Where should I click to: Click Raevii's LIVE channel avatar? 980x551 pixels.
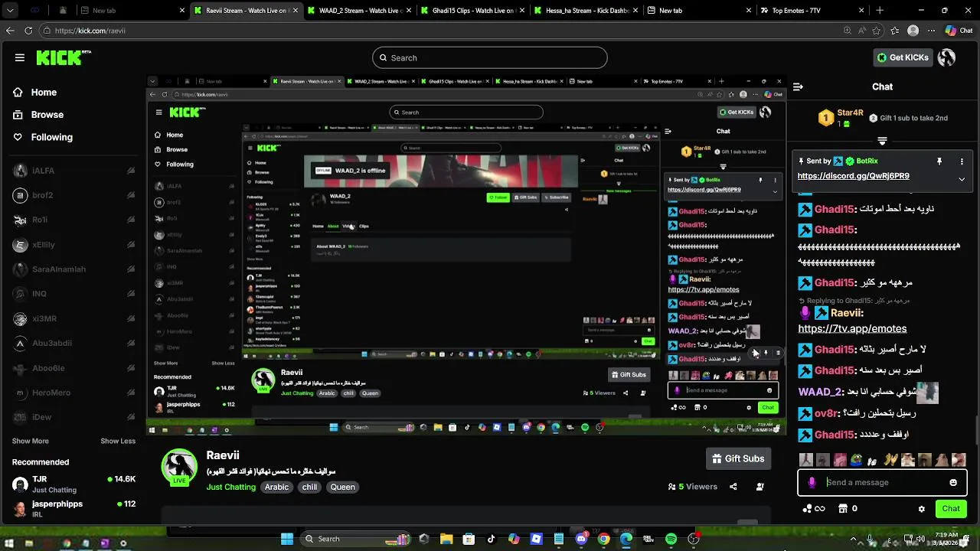pyautogui.click(x=179, y=466)
